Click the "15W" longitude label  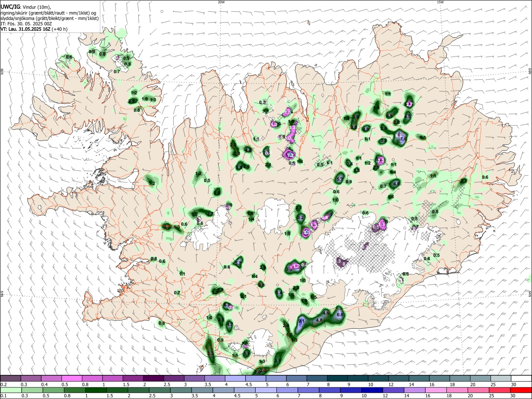440,2
